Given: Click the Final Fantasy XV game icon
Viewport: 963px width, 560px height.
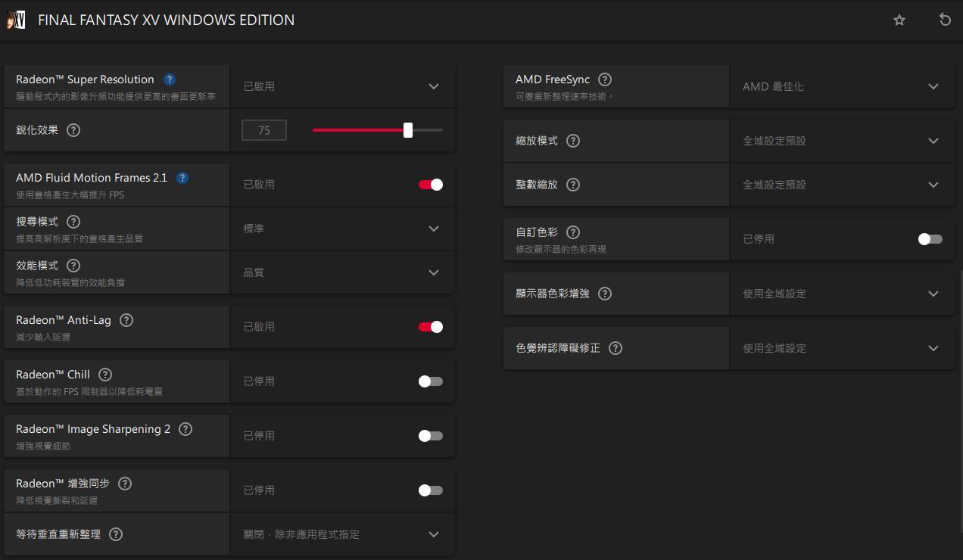Looking at the screenshot, I should coord(16,20).
